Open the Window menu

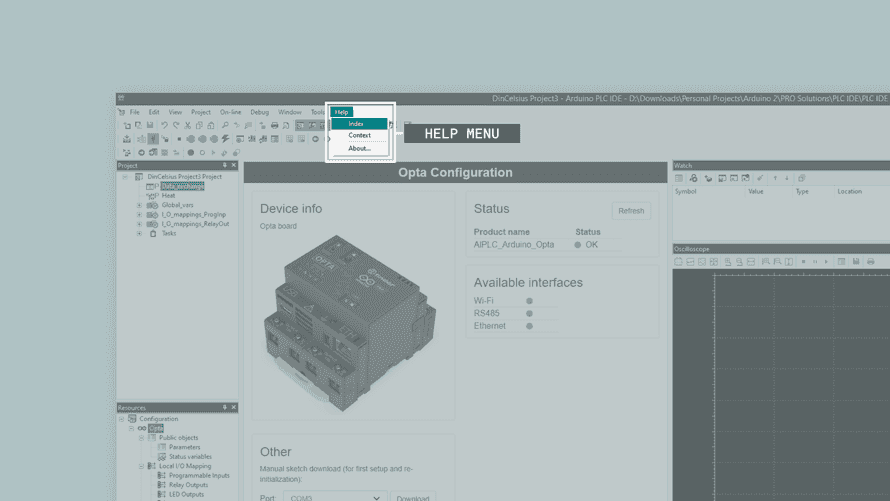[x=289, y=112]
